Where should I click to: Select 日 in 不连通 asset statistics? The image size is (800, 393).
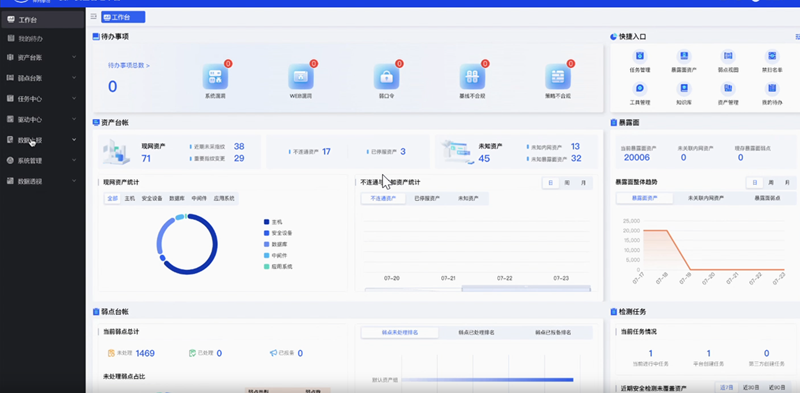551,183
